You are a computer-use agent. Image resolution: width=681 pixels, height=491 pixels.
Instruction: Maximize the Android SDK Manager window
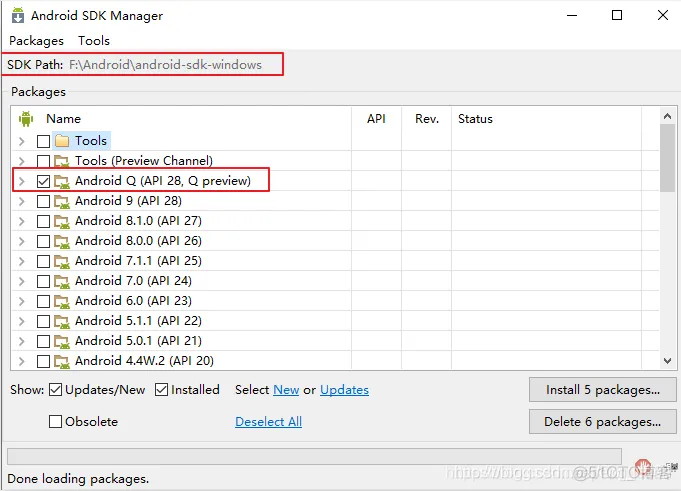(x=617, y=16)
